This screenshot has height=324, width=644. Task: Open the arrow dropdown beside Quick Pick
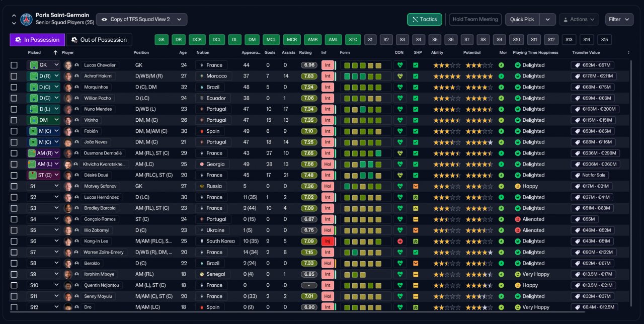[547, 20]
